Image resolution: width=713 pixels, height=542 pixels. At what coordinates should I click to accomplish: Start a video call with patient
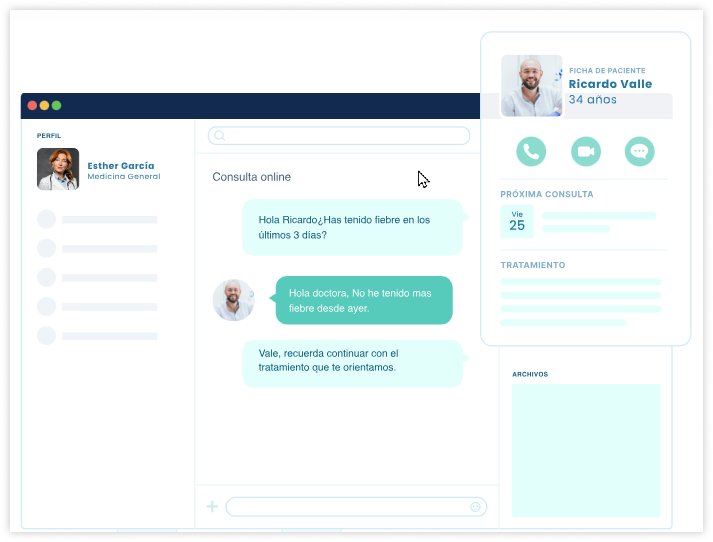point(585,151)
